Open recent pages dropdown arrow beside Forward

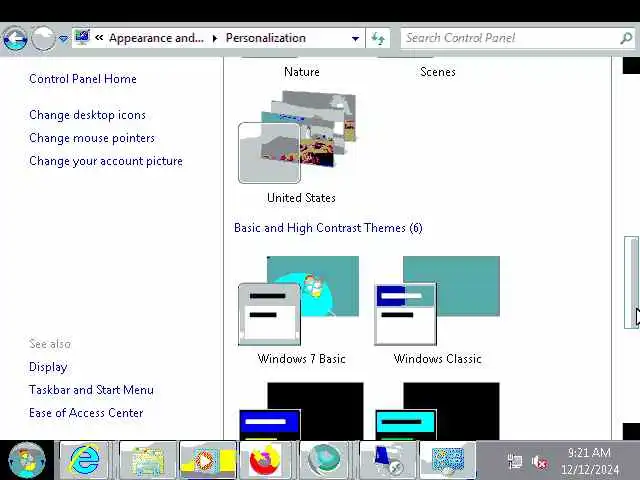point(63,39)
